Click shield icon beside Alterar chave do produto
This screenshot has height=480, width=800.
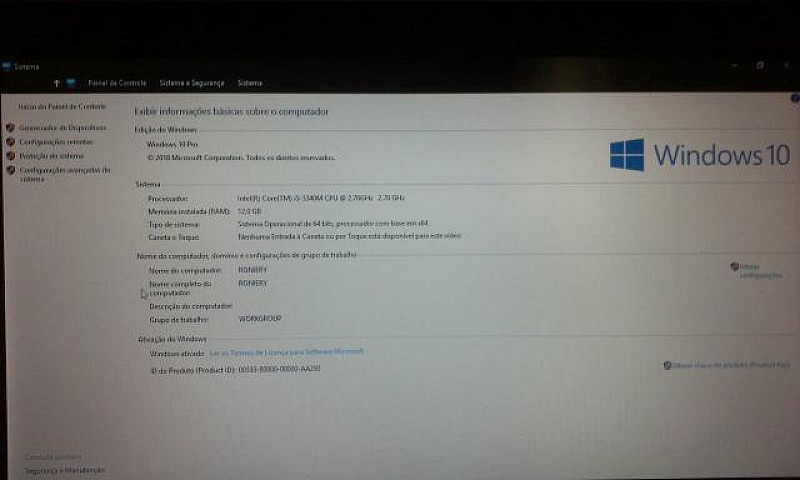[x=667, y=365]
